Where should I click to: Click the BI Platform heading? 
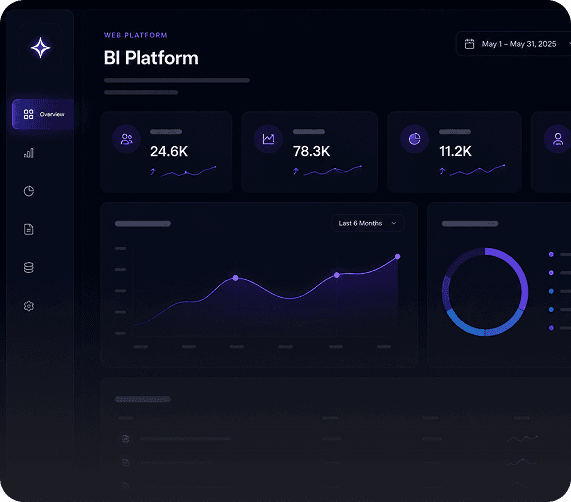pyautogui.click(x=151, y=58)
